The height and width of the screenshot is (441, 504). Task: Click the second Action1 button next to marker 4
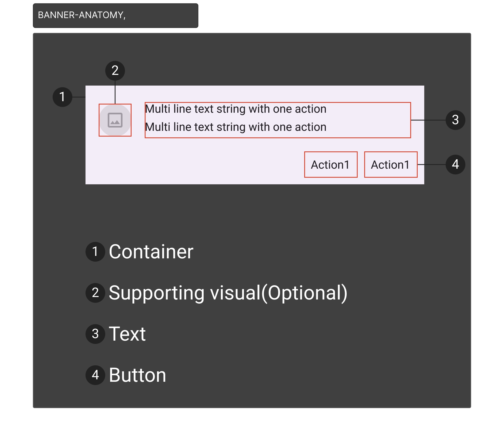tap(391, 165)
